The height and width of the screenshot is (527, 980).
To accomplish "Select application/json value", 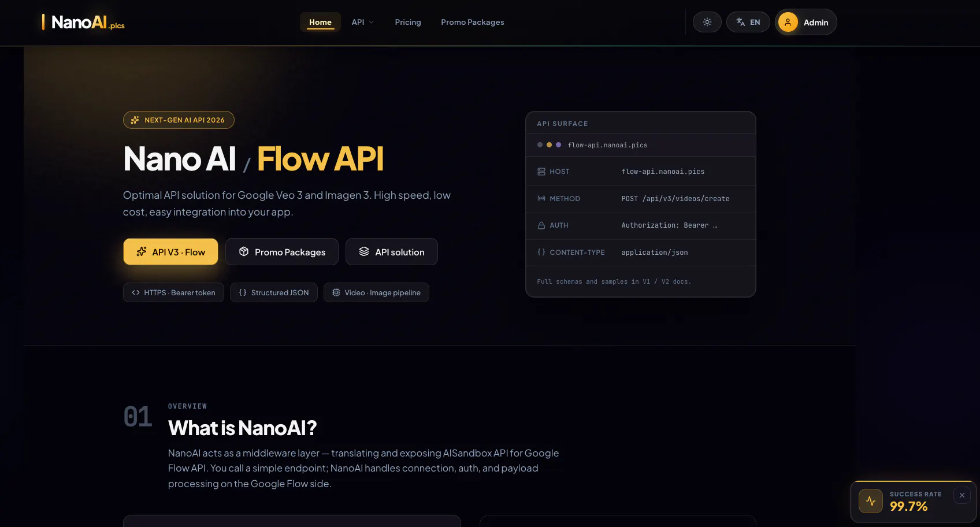I will click(x=655, y=253).
